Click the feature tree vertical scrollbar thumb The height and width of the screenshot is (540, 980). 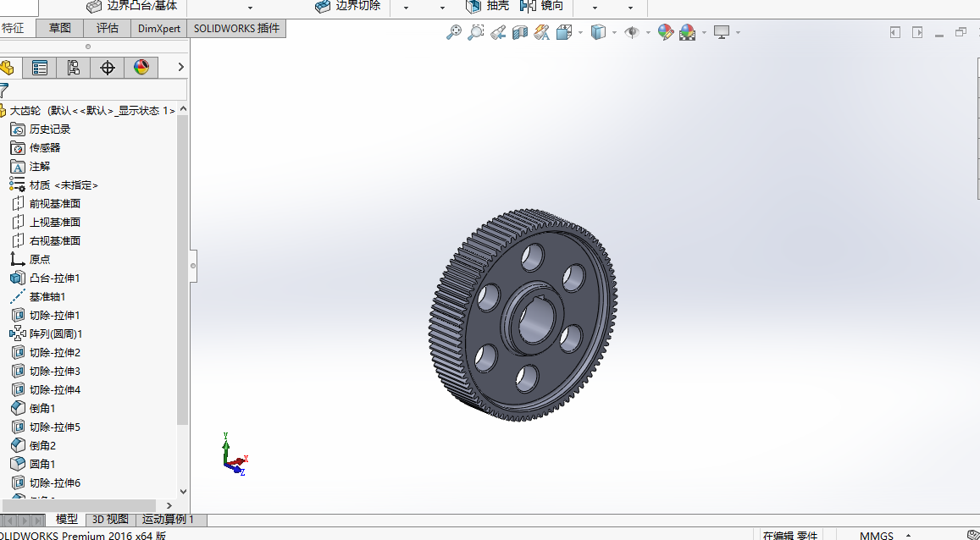tap(182, 270)
